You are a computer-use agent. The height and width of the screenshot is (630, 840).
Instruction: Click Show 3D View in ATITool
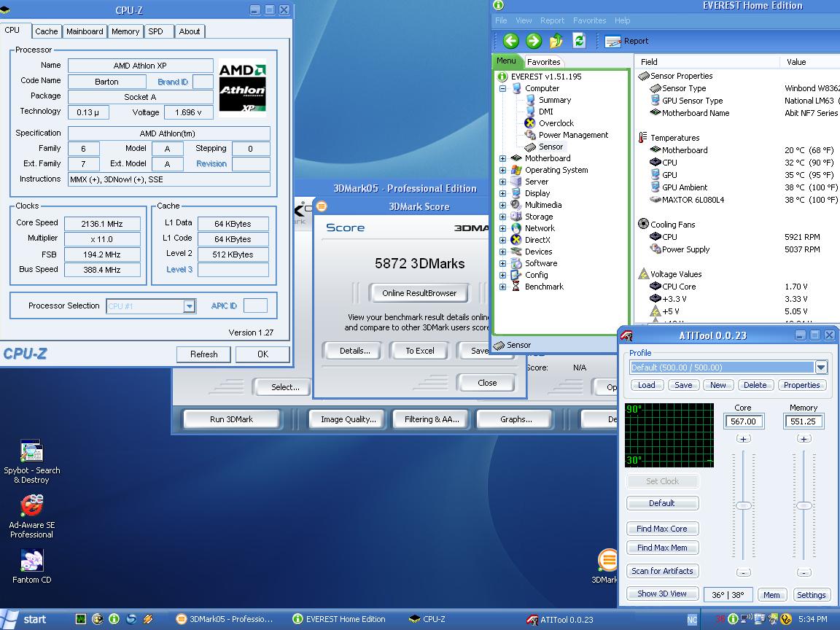662,594
